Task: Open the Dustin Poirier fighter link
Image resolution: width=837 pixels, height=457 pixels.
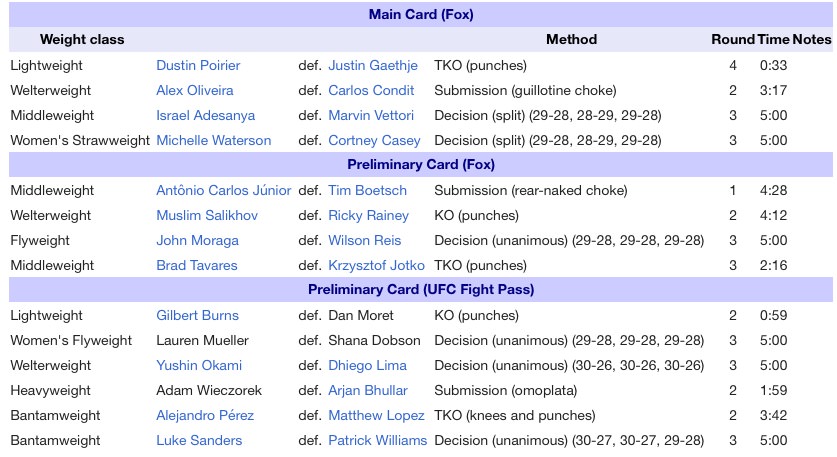Action: pyautogui.click(x=198, y=65)
